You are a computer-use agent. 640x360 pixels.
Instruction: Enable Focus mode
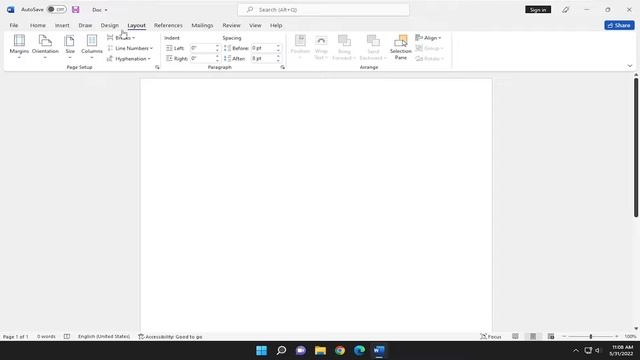[491, 337]
